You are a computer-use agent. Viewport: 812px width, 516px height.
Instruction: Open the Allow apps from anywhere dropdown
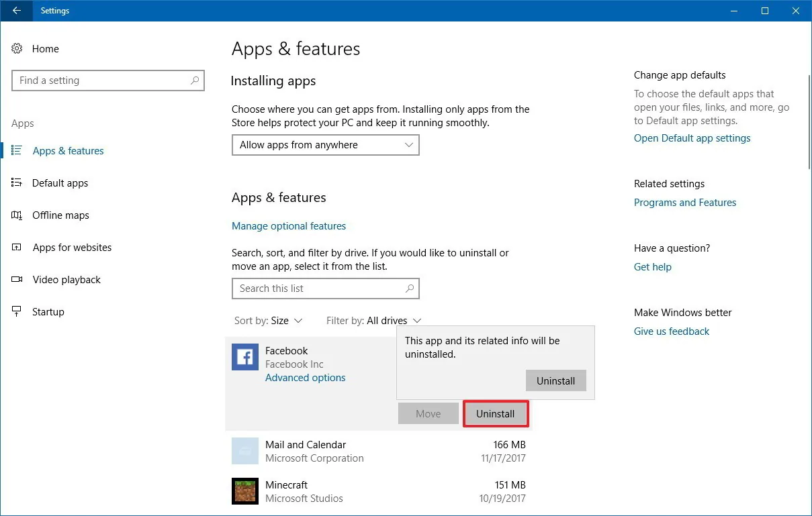coord(326,145)
